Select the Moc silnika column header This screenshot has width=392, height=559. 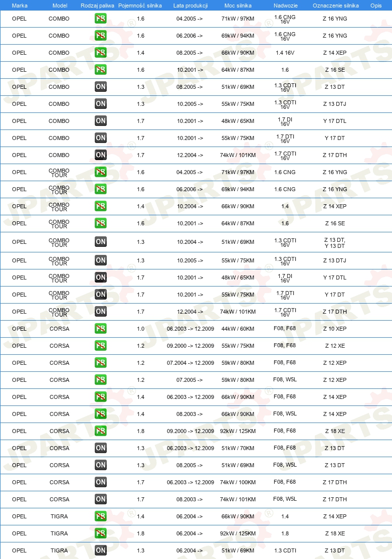(x=238, y=6)
